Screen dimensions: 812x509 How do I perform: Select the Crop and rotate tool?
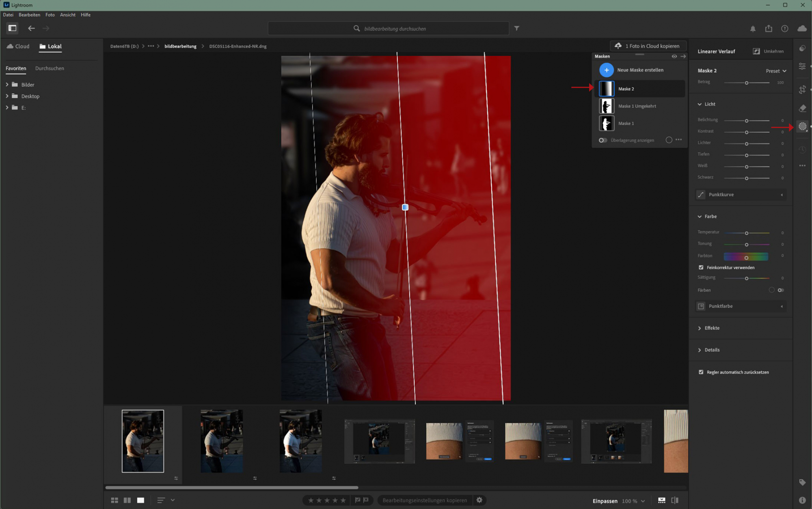pos(802,90)
